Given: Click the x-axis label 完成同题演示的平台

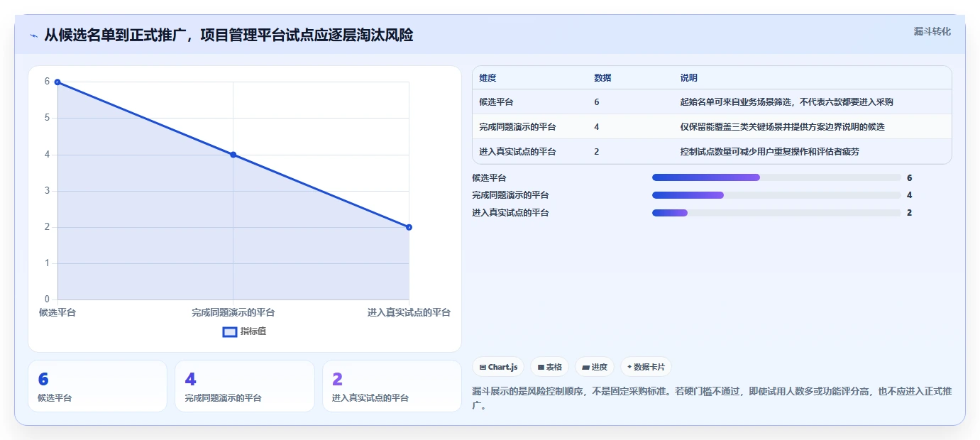Looking at the screenshot, I should tap(233, 313).
